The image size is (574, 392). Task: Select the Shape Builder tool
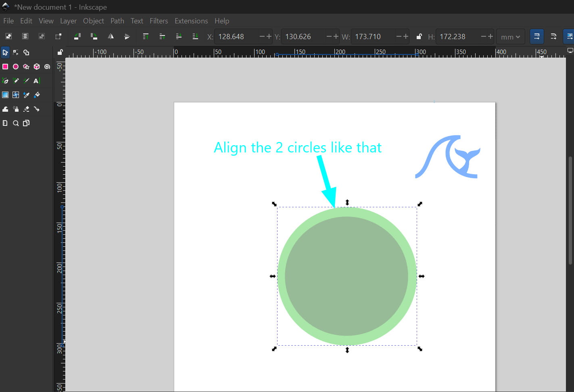coord(26,52)
